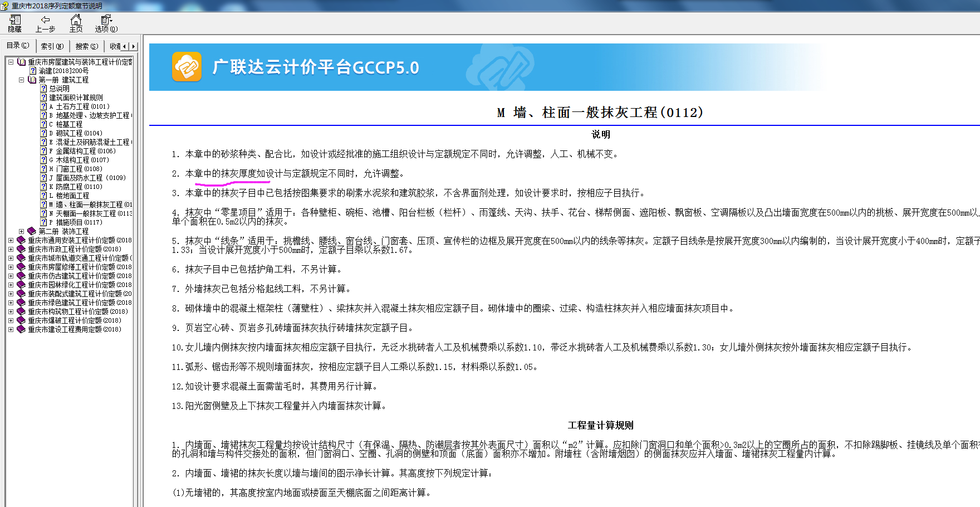Switch to the 目录 (Contents) tab
980x507 pixels.
[18, 46]
